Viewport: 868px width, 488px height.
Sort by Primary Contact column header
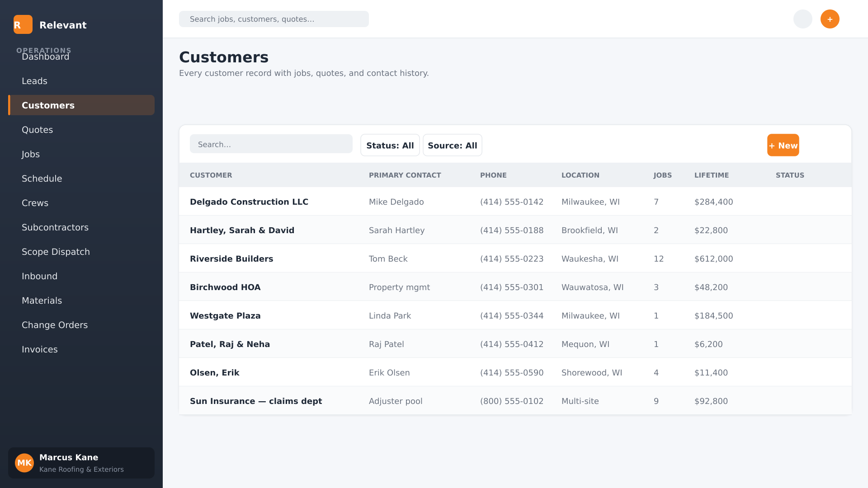(x=405, y=175)
